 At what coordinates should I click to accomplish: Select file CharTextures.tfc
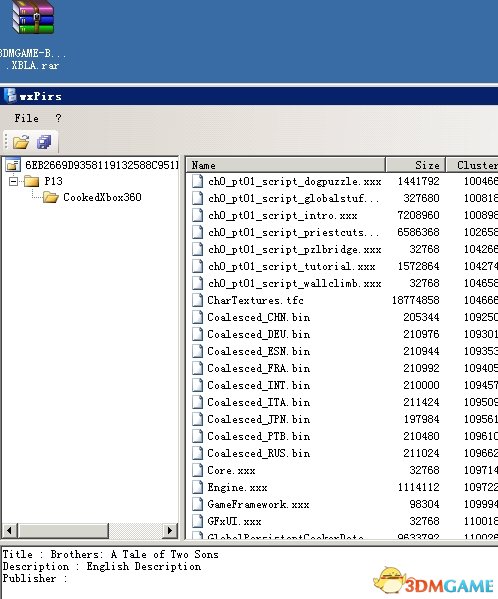coord(255,300)
